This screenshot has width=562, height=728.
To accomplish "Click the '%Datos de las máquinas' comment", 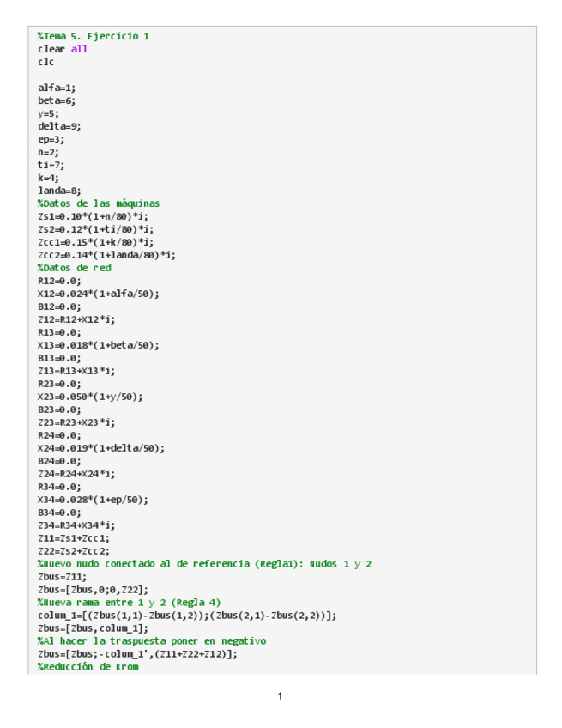I will click(99, 203).
